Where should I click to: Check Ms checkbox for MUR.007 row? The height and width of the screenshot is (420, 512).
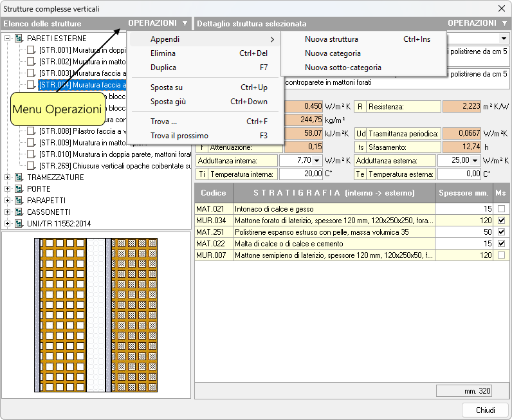pyautogui.click(x=501, y=255)
